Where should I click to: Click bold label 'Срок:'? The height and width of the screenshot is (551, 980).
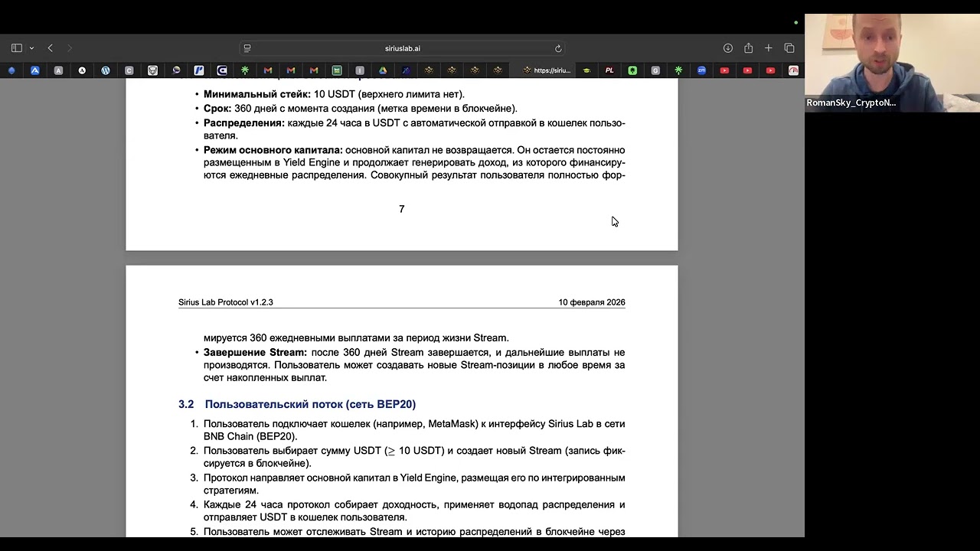217,109
